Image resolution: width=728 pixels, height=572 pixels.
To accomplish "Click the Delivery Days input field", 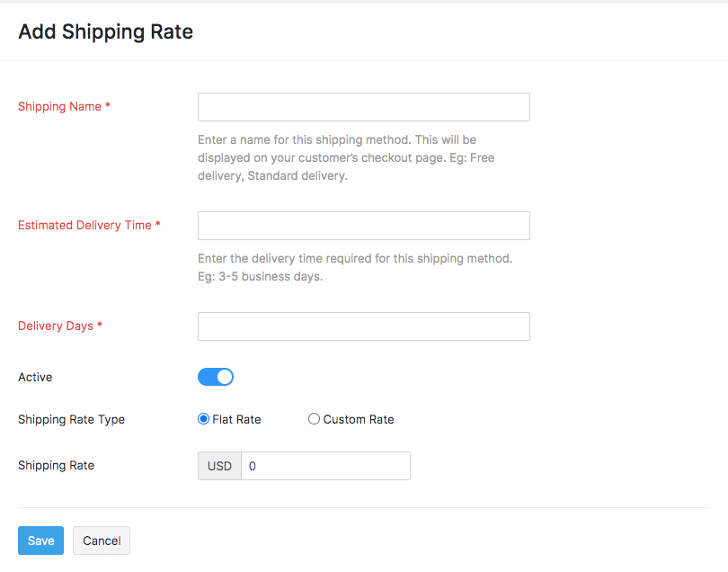I will (x=363, y=326).
